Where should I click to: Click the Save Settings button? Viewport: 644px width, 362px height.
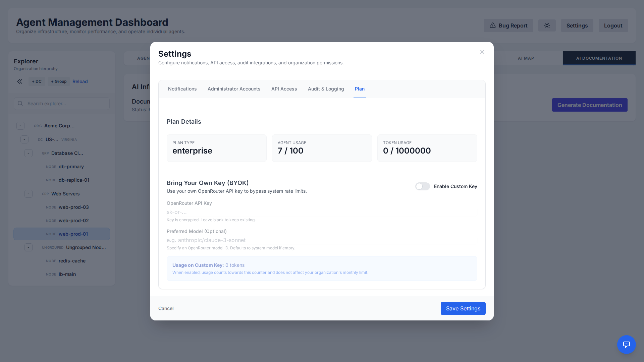click(x=463, y=308)
